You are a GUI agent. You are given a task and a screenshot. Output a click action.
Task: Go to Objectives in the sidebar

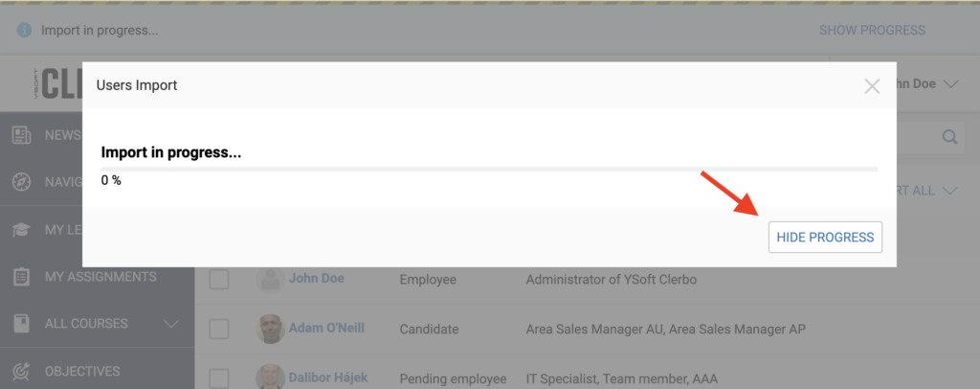82,372
